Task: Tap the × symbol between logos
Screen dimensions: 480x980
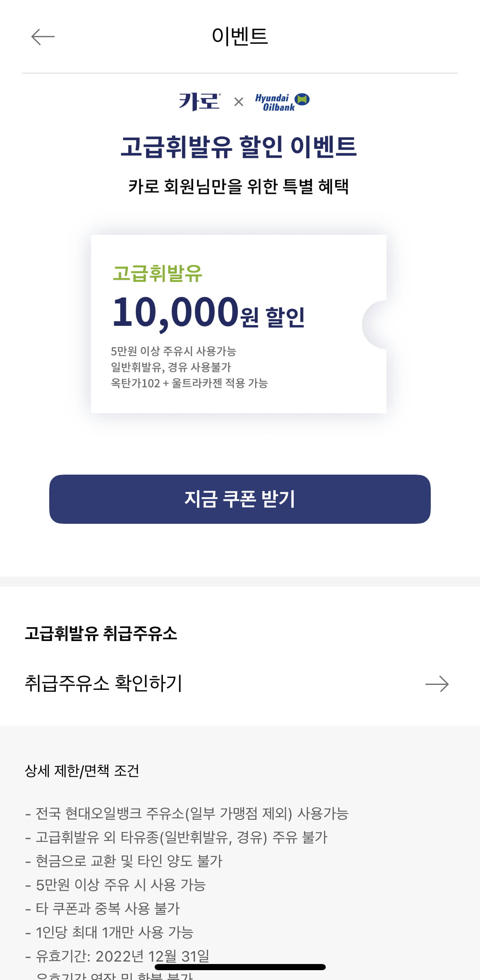Action: point(238,102)
